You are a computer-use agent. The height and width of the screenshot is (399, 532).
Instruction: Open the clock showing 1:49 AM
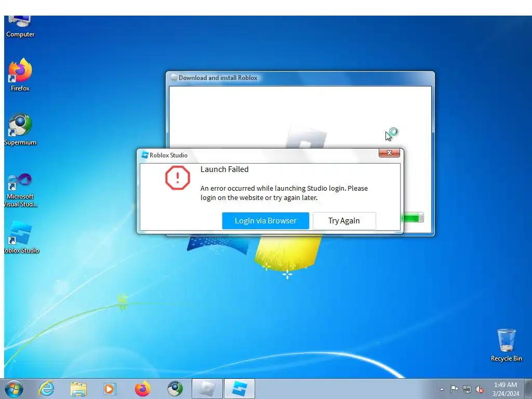point(506,389)
